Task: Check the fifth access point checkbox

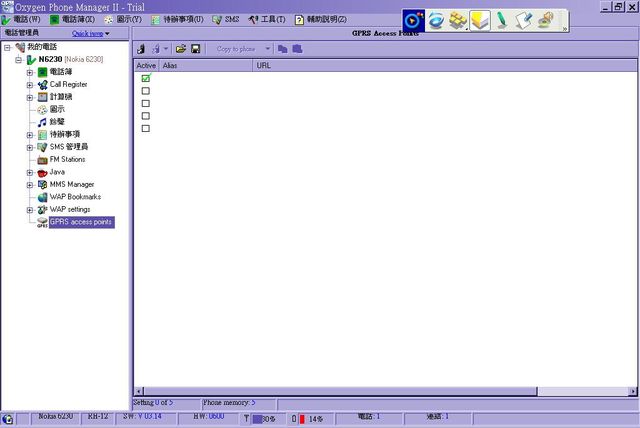Action: pyautogui.click(x=146, y=128)
